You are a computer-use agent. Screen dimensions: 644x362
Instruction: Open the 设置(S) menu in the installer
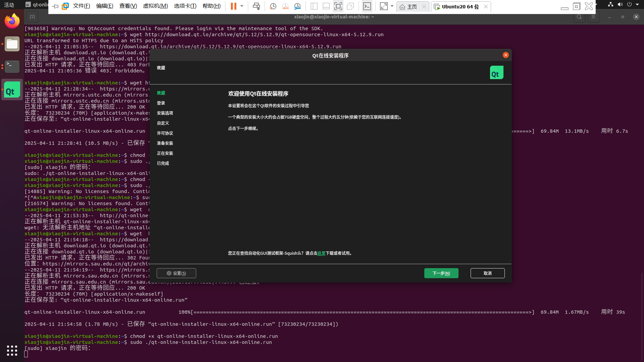(176, 273)
